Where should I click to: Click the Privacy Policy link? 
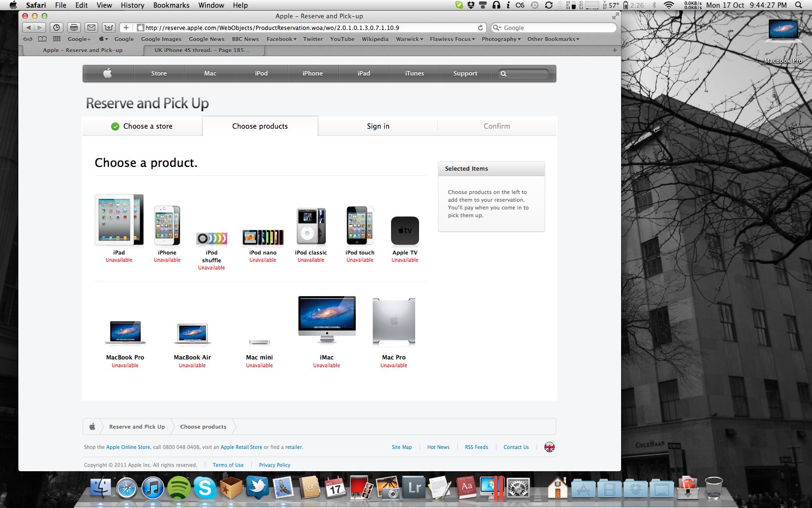pyautogui.click(x=275, y=465)
